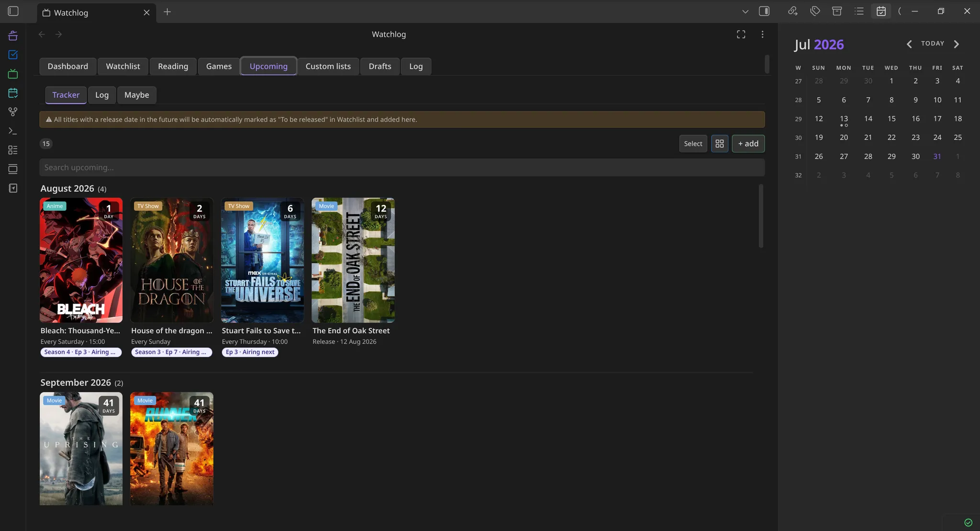The image size is (980, 531).
Task: Open the Maybe sub-tab
Action: (x=137, y=95)
